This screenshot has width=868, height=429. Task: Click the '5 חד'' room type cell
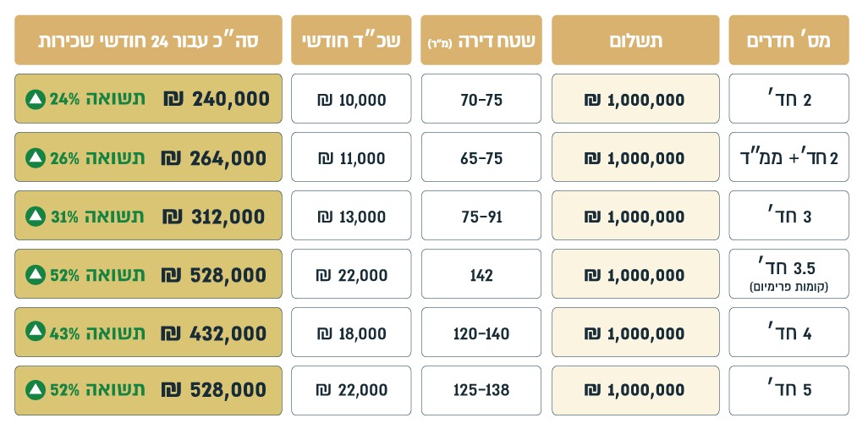point(788,391)
